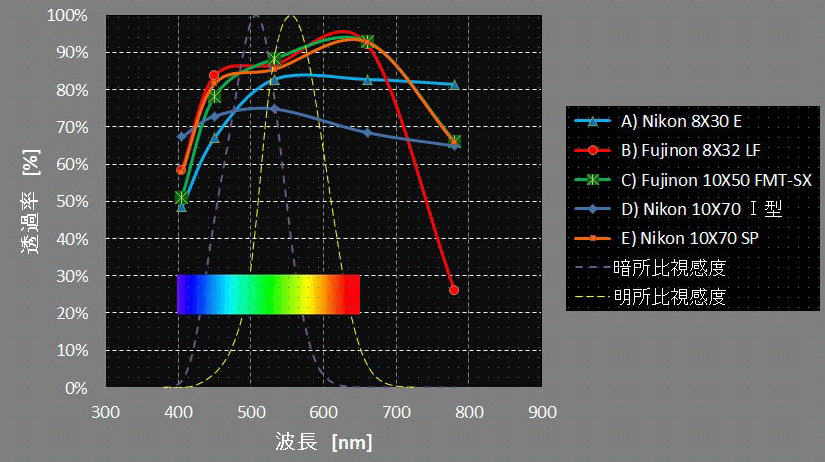825x462 pixels.
Task: Click the light blue triangle point at 660 nm
Action: point(368,80)
